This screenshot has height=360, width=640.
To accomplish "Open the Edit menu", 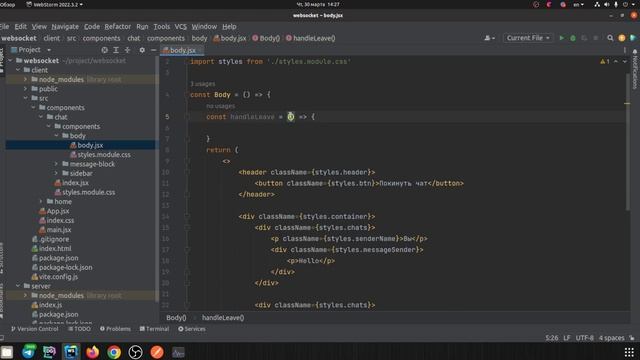I will [20, 27].
